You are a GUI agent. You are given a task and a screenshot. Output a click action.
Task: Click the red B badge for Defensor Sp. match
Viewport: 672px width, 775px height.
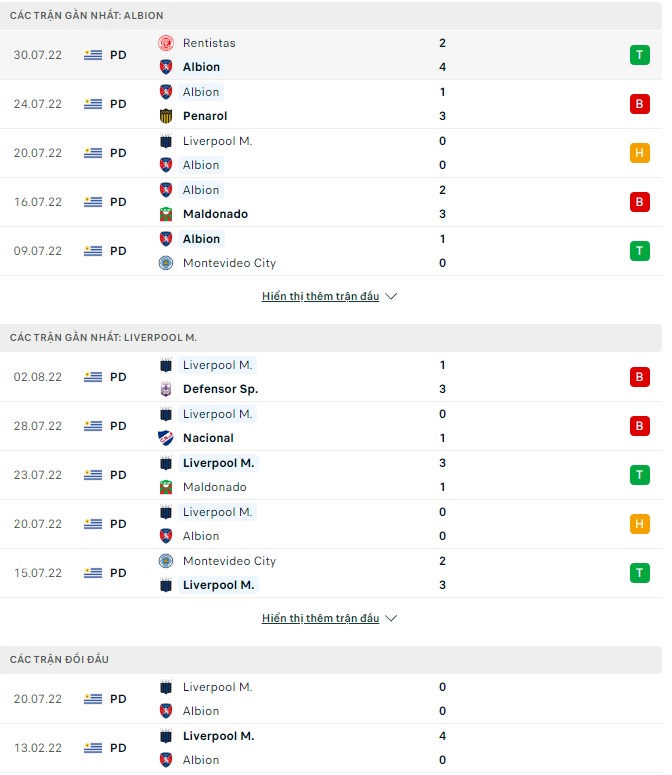[639, 377]
